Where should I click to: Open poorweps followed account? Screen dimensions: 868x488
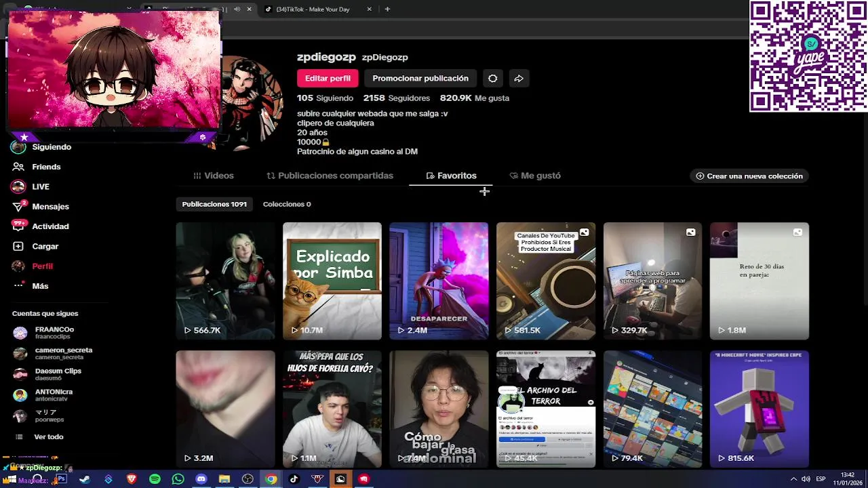(39, 415)
